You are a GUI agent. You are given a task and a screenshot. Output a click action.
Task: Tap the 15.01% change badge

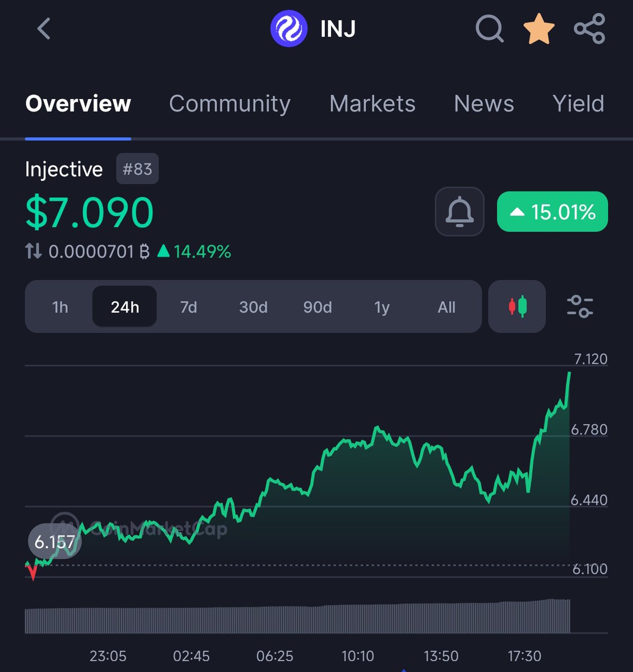tap(552, 212)
